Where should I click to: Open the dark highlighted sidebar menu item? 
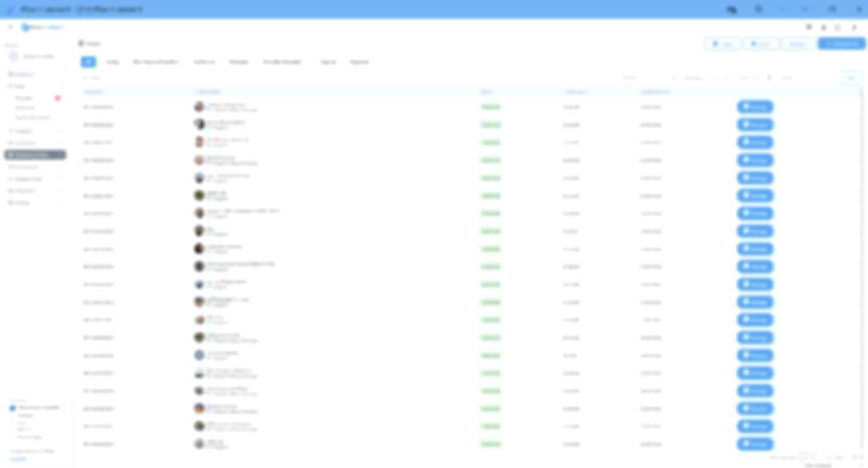tap(35, 155)
